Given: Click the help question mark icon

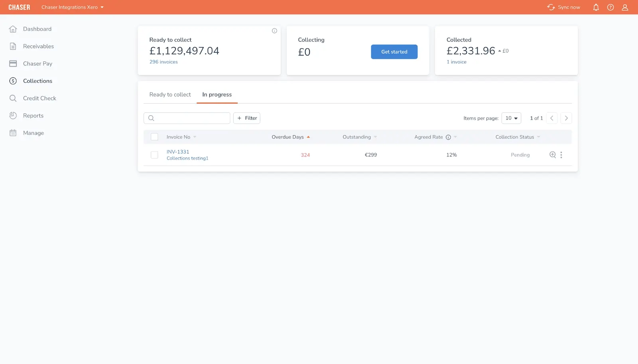Looking at the screenshot, I should pos(610,7).
